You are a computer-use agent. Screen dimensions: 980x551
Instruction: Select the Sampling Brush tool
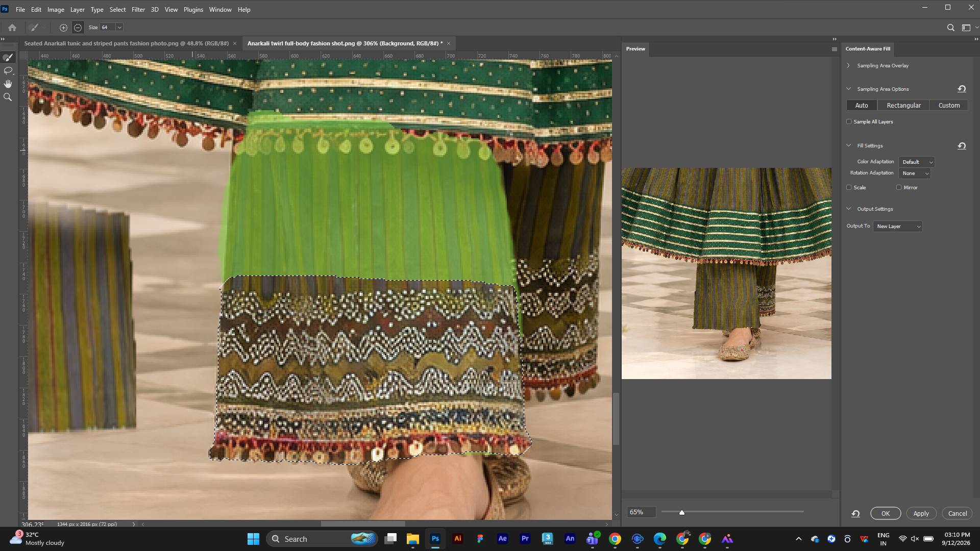(x=8, y=57)
